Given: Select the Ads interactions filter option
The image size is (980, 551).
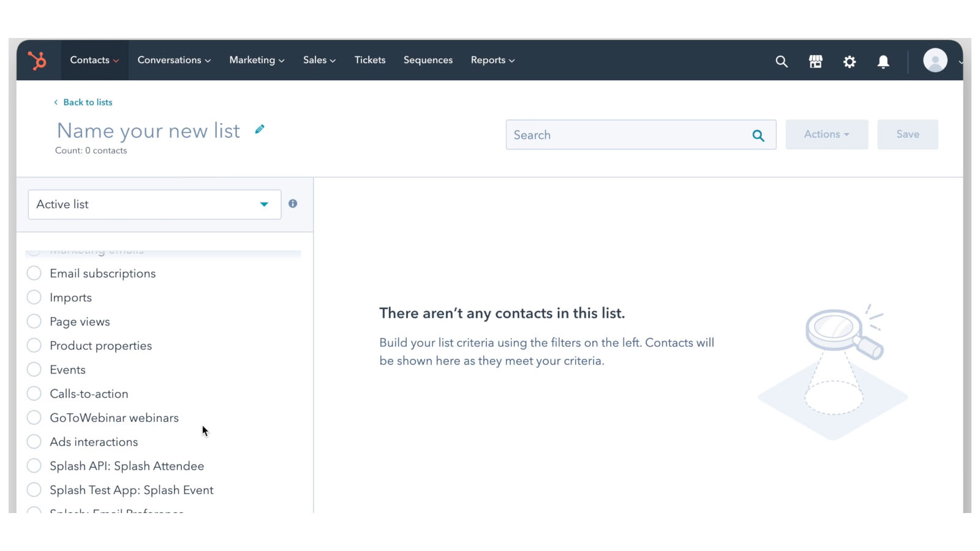Looking at the screenshot, I should [x=94, y=441].
